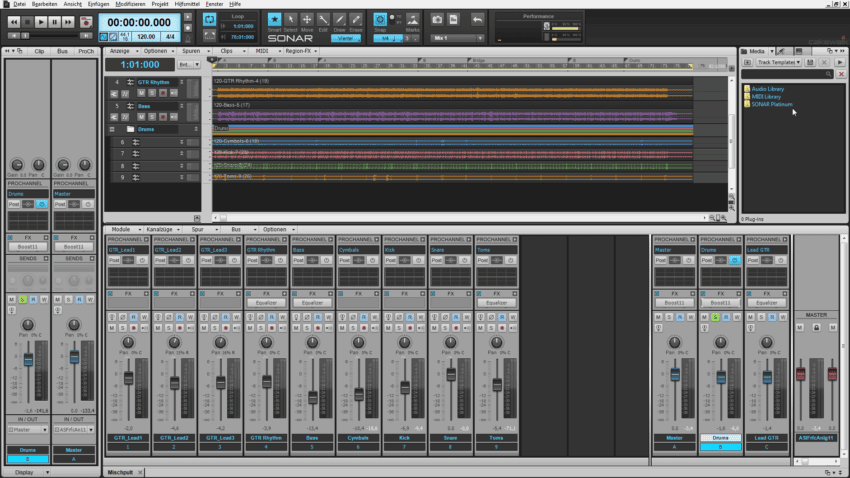
Task: Click the back arrow icon in control bar
Action: coord(477,20)
